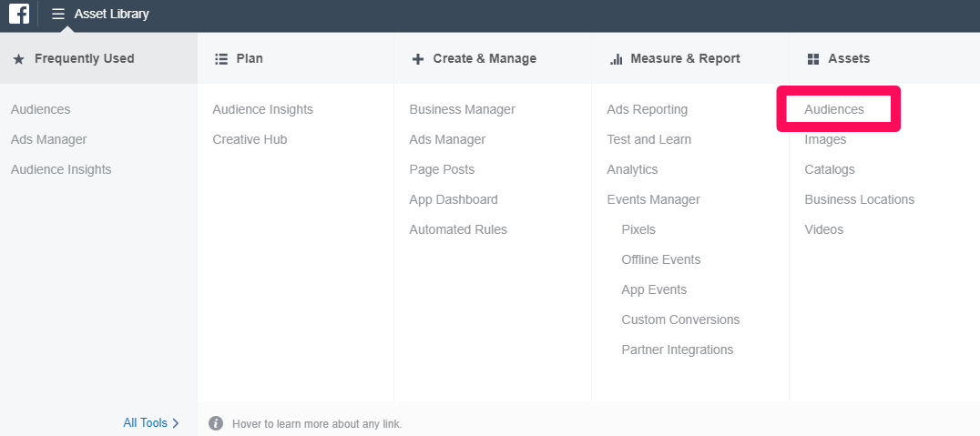Image resolution: width=980 pixels, height=436 pixels.
Task: Open Creative Hub
Action: (x=250, y=139)
